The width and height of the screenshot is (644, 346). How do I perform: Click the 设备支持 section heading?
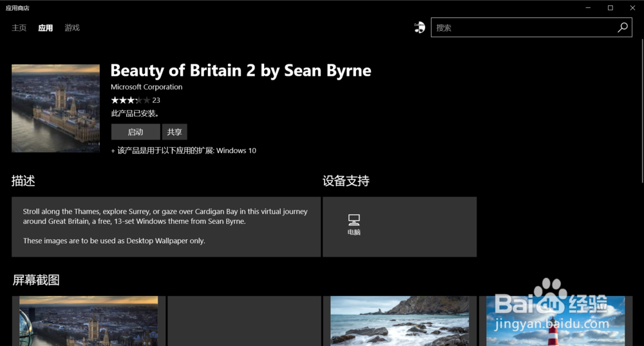(x=346, y=181)
